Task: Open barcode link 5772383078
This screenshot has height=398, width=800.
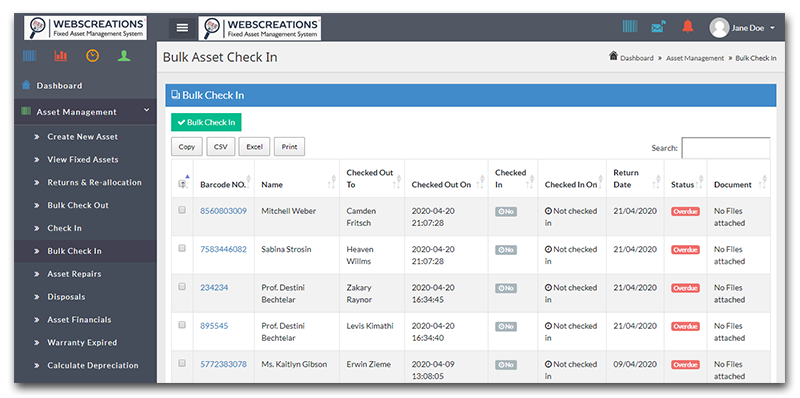Action: [x=223, y=364]
